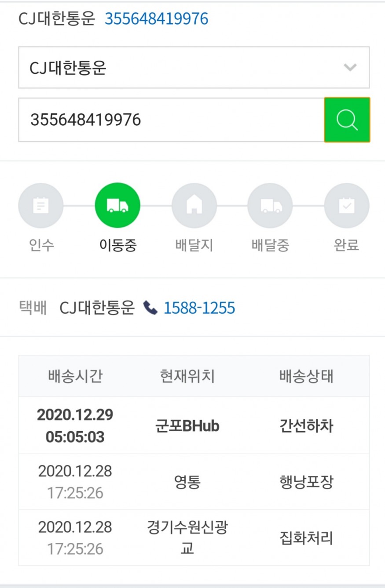Tap the 배달지 house step icon
This screenshot has height=588, width=385.
click(194, 206)
